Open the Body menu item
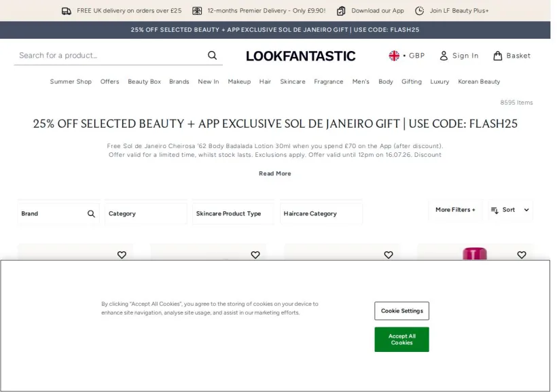The image size is (557, 392). click(386, 82)
